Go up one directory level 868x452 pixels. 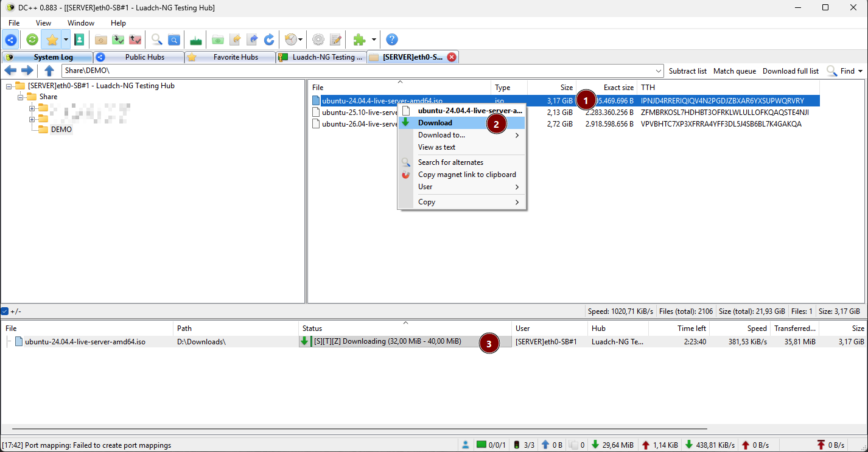click(49, 71)
